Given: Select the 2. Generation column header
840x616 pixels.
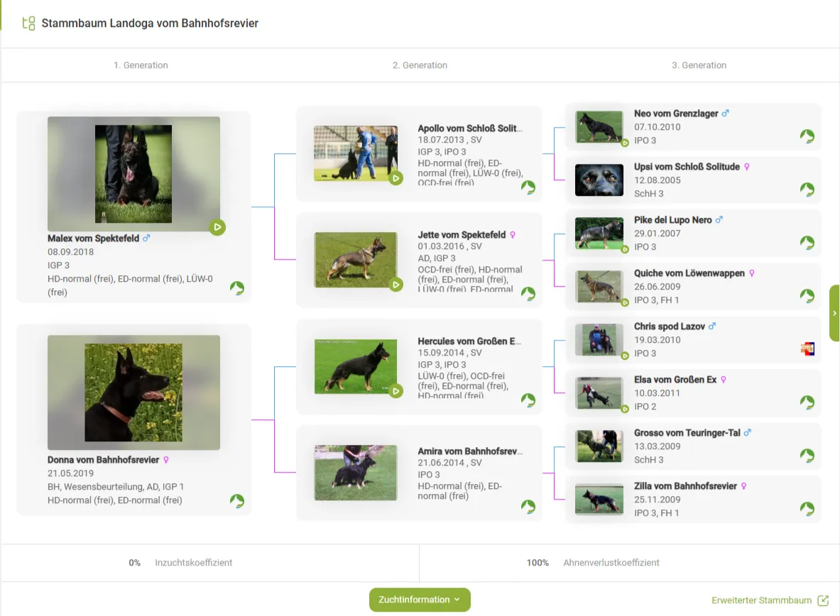Looking at the screenshot, I should click(420, 65).
